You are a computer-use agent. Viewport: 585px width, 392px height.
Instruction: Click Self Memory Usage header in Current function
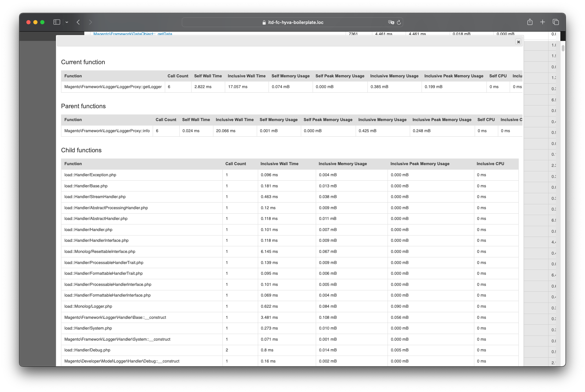pyautogui.click(x=290, y=76)
